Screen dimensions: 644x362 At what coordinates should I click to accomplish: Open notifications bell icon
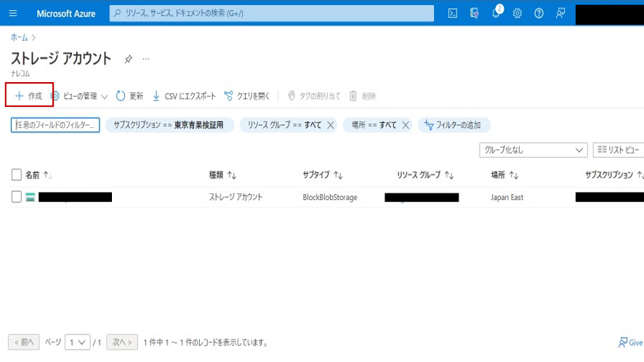click(x=496, y=13)
